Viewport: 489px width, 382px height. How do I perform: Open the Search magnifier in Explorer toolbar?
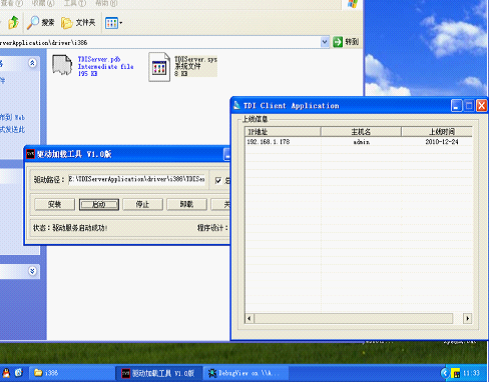[40, 23]
